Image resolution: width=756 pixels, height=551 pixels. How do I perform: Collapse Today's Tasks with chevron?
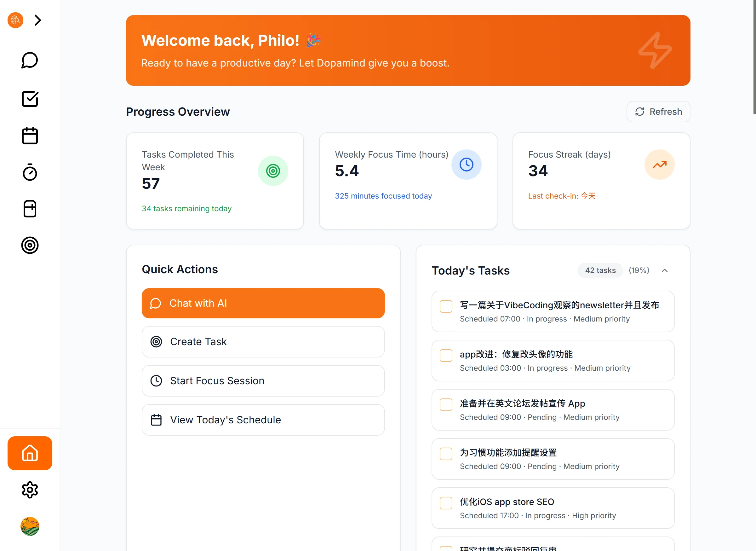pyautogui.click(x=664, y=270)
